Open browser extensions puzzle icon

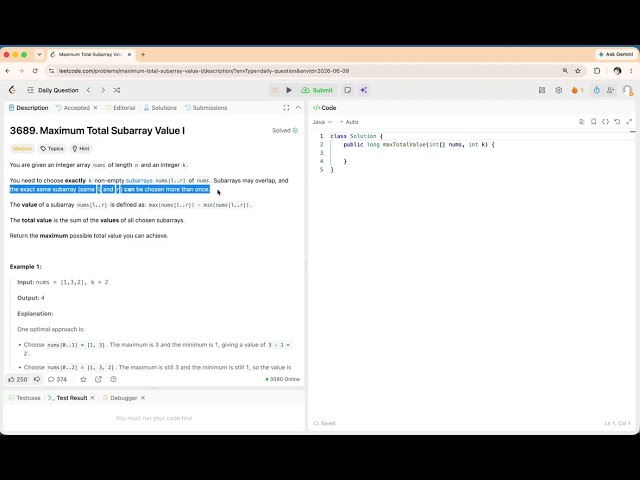pyautogui.click(x=597, y=71)
